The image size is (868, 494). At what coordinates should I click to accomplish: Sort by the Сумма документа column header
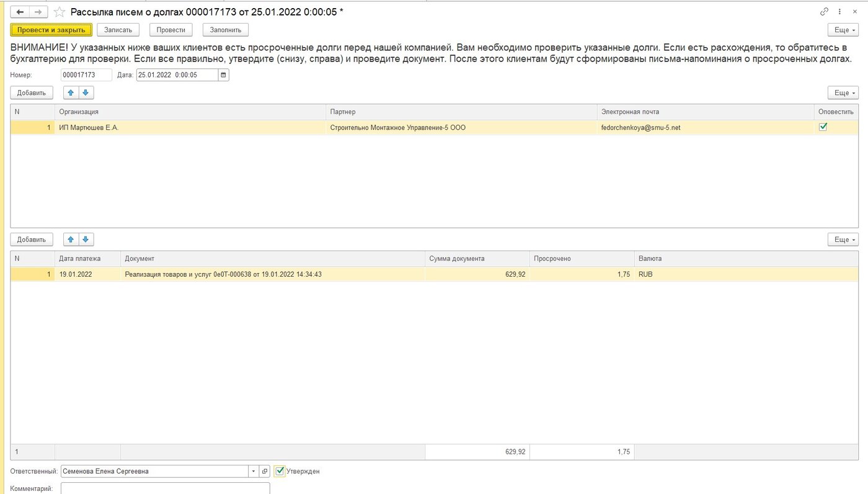[477, 259]
